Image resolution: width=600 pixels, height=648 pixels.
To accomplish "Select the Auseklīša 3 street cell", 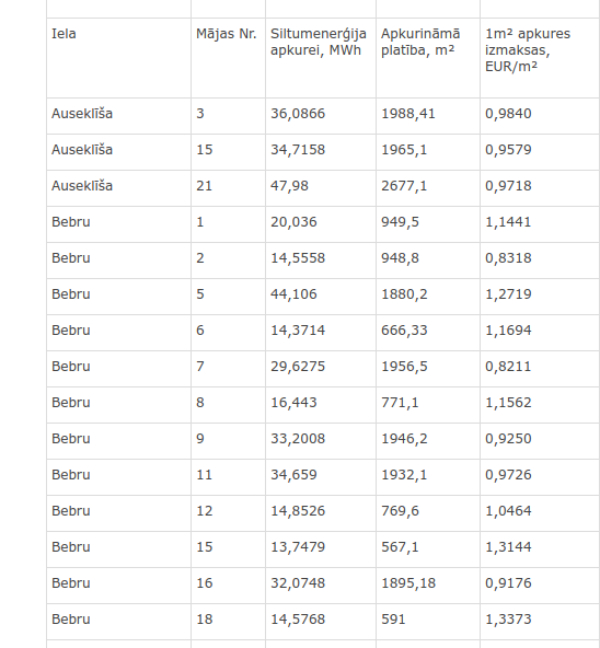I will coord(82,113).
